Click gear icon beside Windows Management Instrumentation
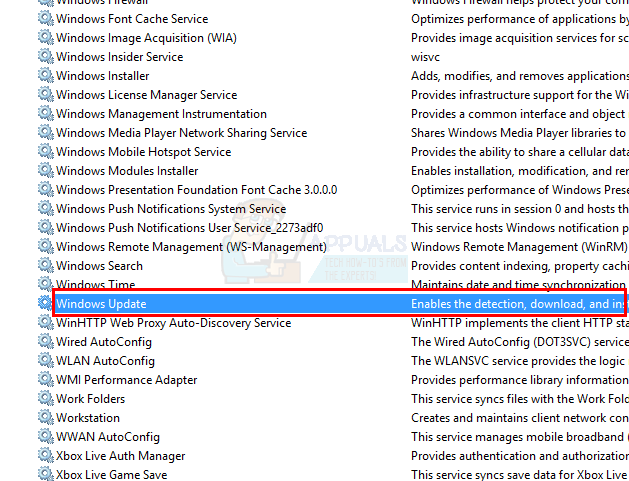This screenshot has height=481, width=629. coord(46,114)
